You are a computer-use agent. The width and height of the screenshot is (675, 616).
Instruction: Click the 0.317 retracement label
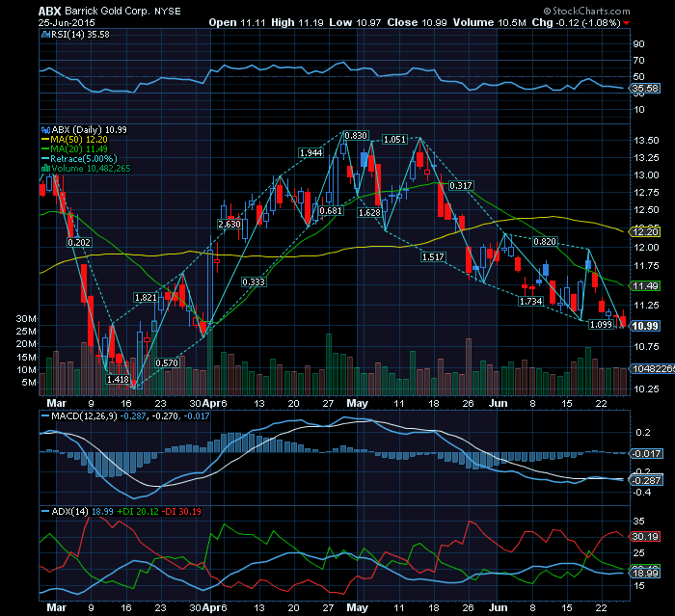(x=461, y=185)
